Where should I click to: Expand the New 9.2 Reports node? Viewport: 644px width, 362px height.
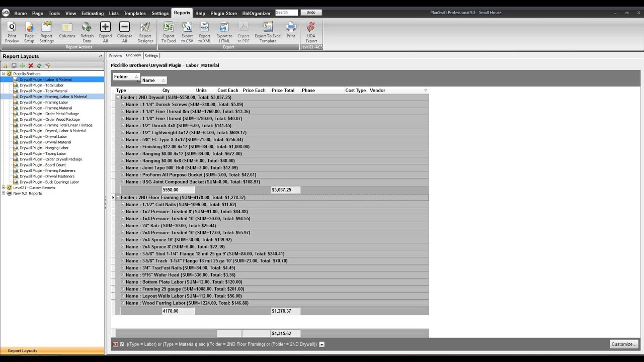pyautogui.click(x=4, y=194)
